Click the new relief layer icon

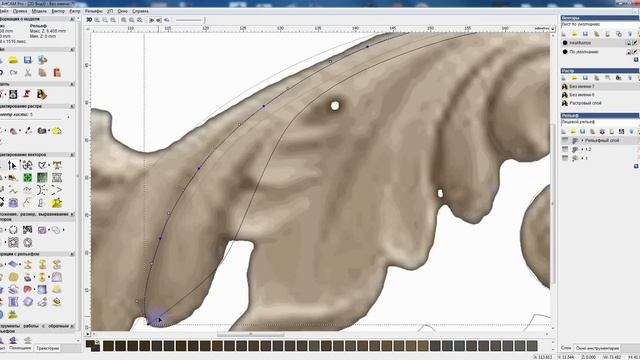pyautogui.click(x=564, y=131)
